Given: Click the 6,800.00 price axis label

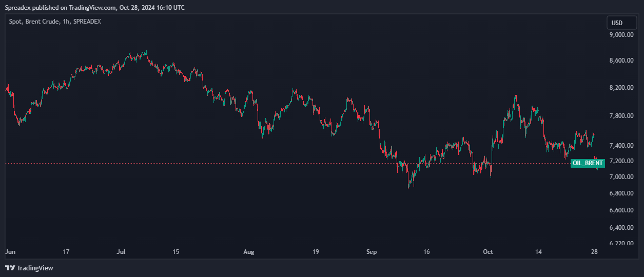Looking at the screenshot, I should (x=621, y=193).
